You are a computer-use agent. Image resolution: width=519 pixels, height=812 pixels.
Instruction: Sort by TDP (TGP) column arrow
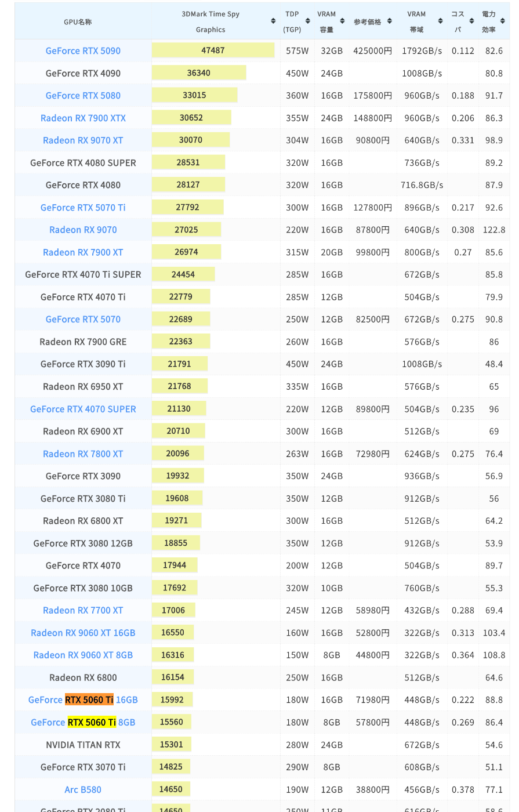tap(307, 21)
